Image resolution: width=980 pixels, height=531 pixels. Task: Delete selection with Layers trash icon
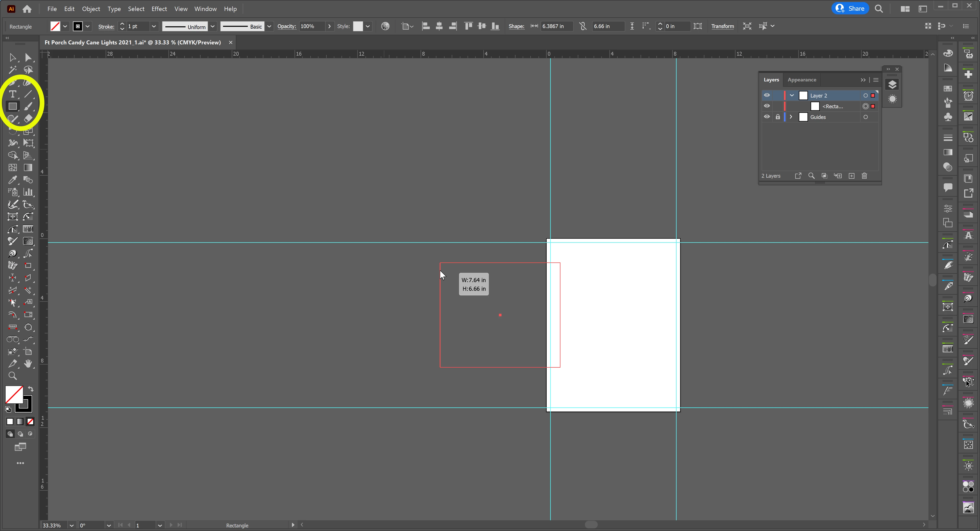click(864, 175)
